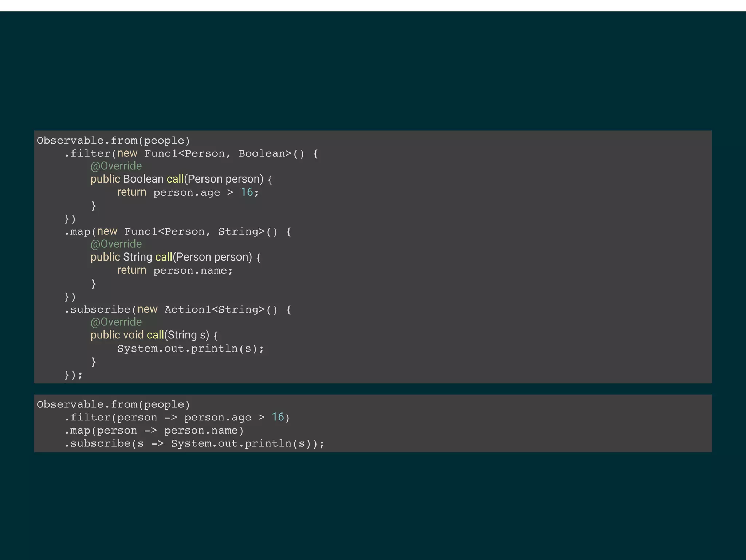
Task: Click @Override above "public void call"
Action: [x=116, y=322]
